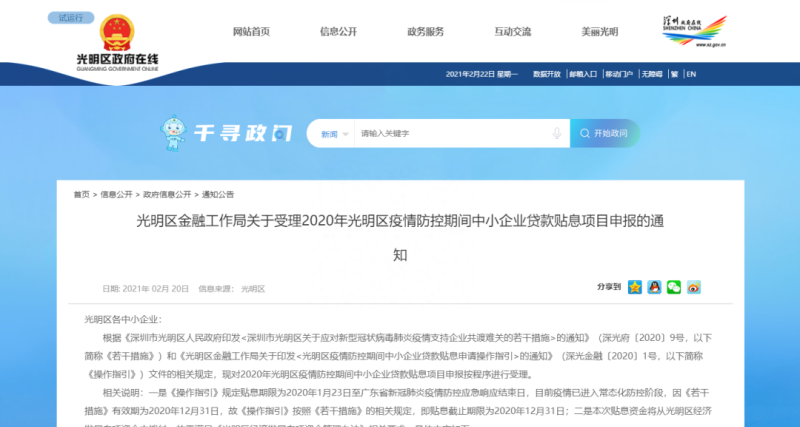Screen dimensions: 800x427
Task: Click the greeting line 光明区各中小企业
Action: 123,320
